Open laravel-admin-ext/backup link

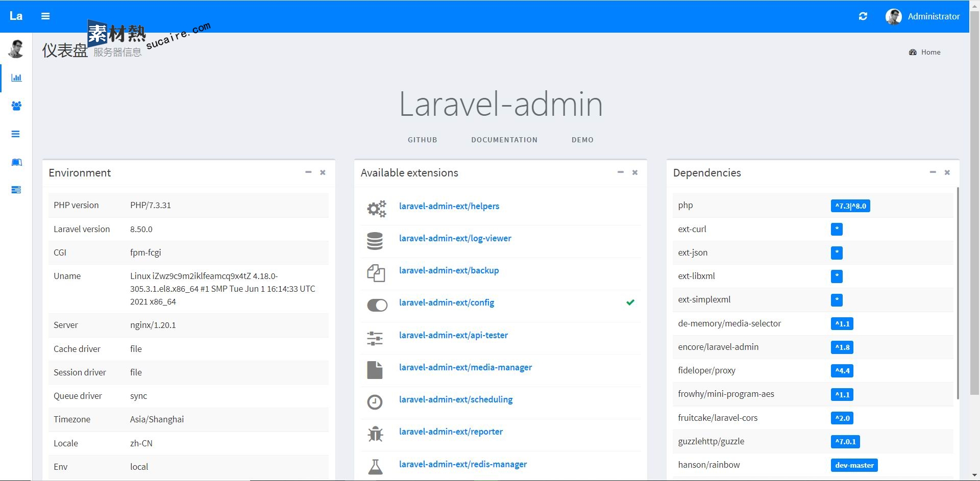click(449, 270)
